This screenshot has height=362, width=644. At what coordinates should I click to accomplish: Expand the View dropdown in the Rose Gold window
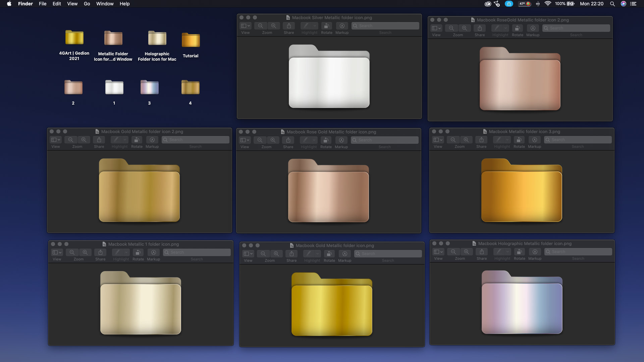[x=245, y=140]
